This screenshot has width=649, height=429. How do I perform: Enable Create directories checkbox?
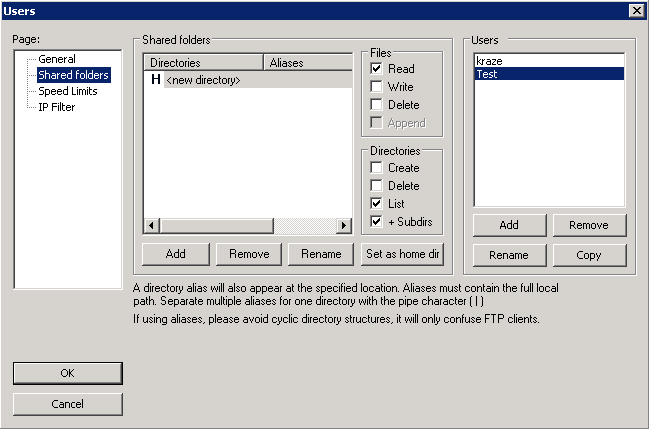tap(377, 168)
